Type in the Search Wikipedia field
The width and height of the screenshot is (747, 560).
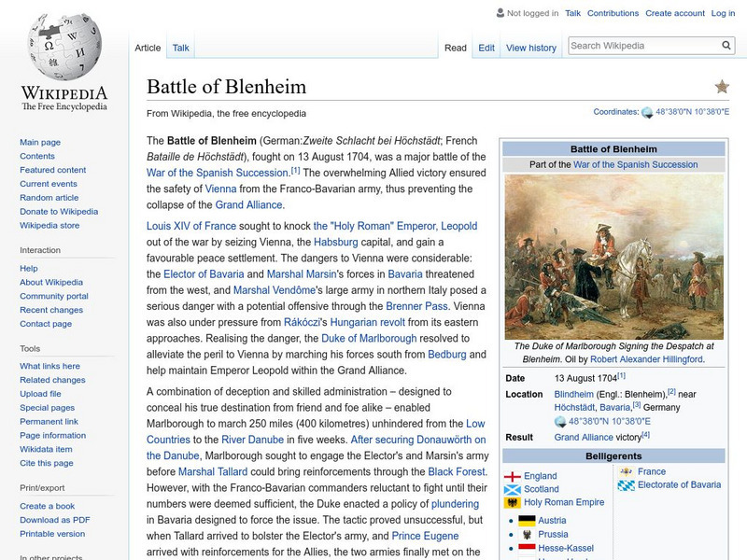pyautogui.click(x=642, y=46)
